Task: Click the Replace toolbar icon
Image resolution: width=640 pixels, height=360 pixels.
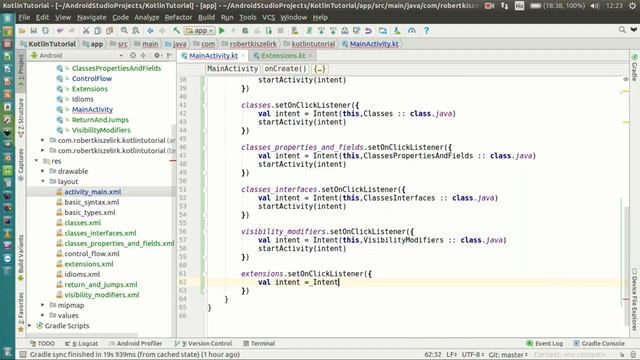Action: pyautogui.click(x=136, y=31)
